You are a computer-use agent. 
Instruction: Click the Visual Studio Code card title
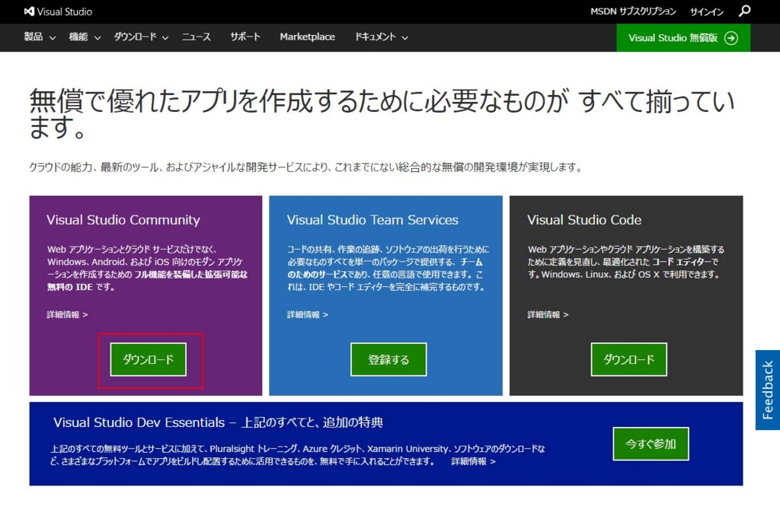point(584,220)
